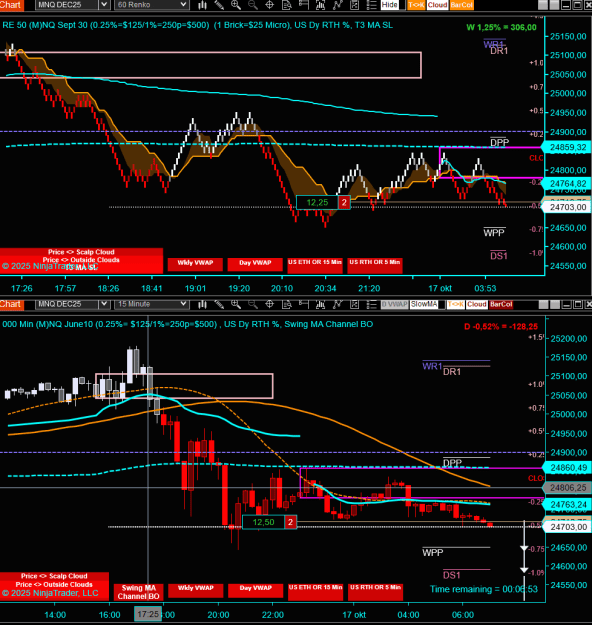Show data box icon in the 60 Renko chart toolbar

click(287, 5)
